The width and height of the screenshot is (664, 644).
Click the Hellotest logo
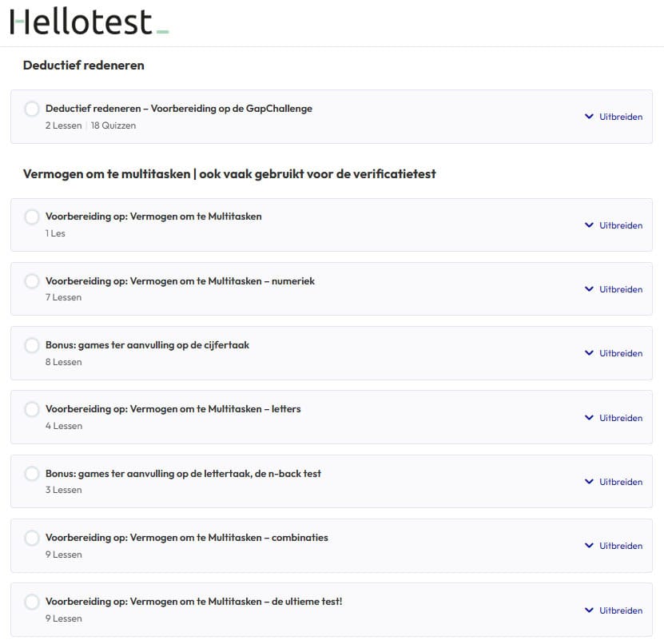(89, 22)
